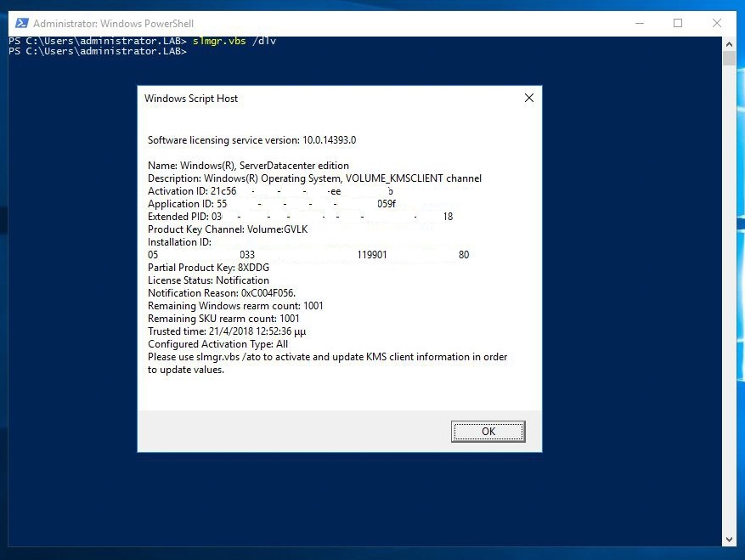Click 'Administrator: Windows PowerShell' title bar text
This screenshot has width=745, height=560.
coord(113,23)
